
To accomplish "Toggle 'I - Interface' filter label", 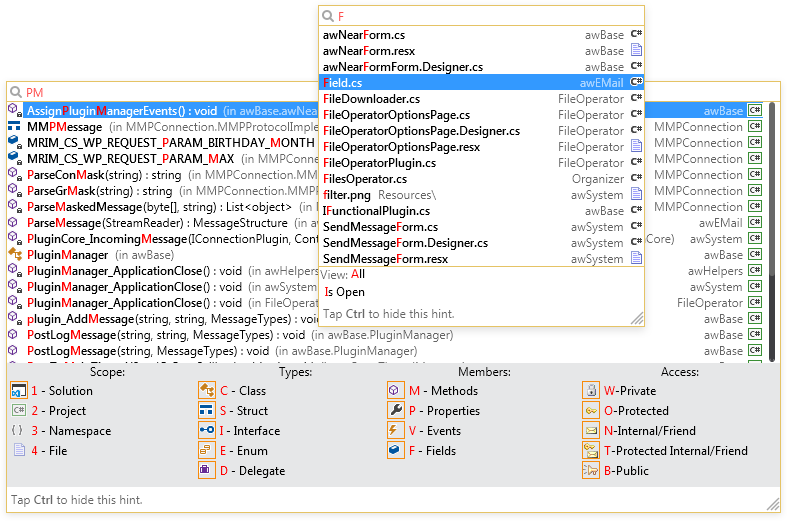I will [249, 431].
